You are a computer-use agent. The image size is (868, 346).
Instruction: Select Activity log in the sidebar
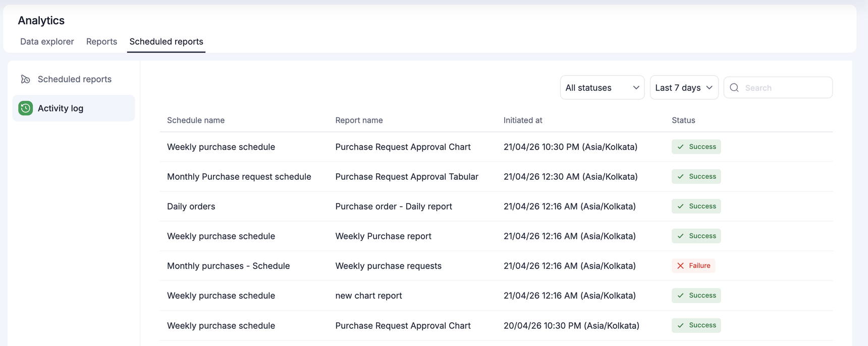click(61, 108)
